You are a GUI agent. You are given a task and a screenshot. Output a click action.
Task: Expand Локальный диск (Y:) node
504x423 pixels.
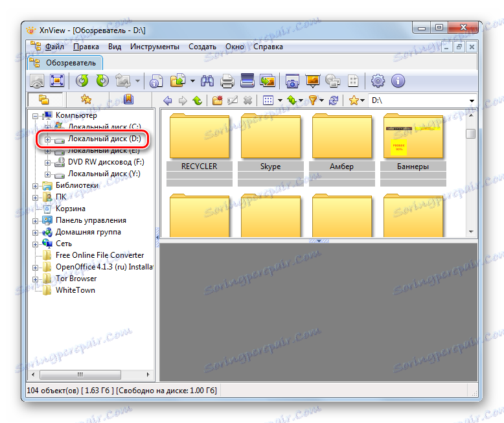pyautogui.click(x=47, y=174)
